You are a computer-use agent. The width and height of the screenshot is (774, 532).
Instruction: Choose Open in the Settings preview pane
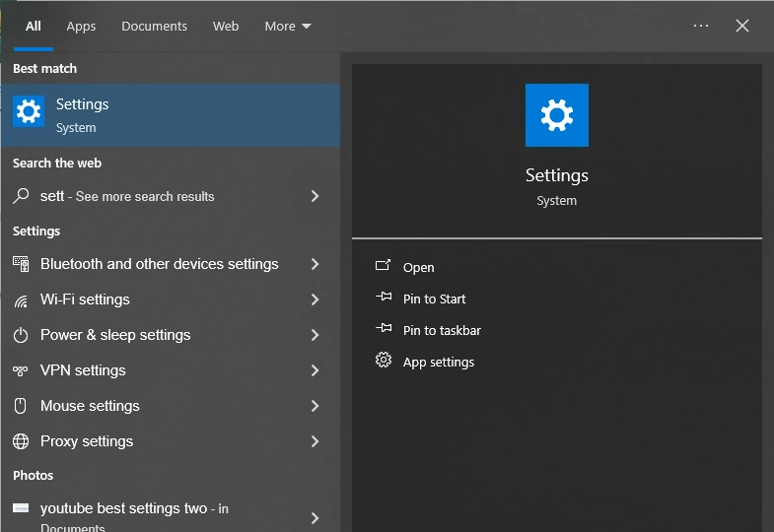418,267
